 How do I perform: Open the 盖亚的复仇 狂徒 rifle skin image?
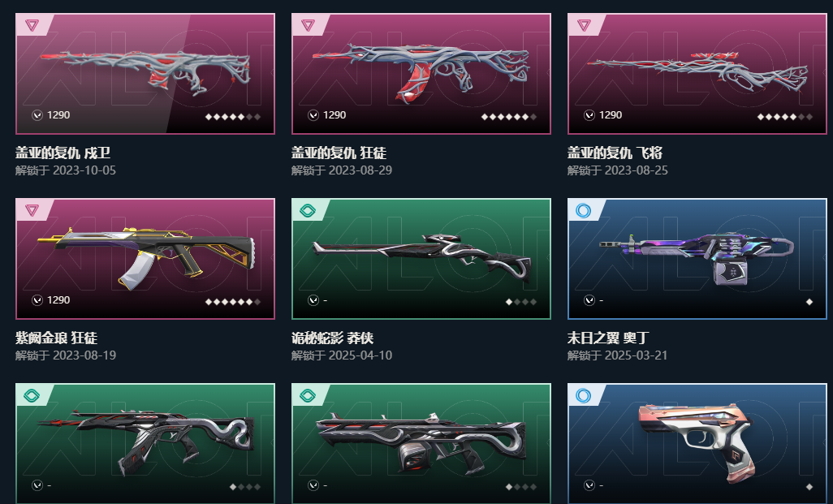pos(421,71)
